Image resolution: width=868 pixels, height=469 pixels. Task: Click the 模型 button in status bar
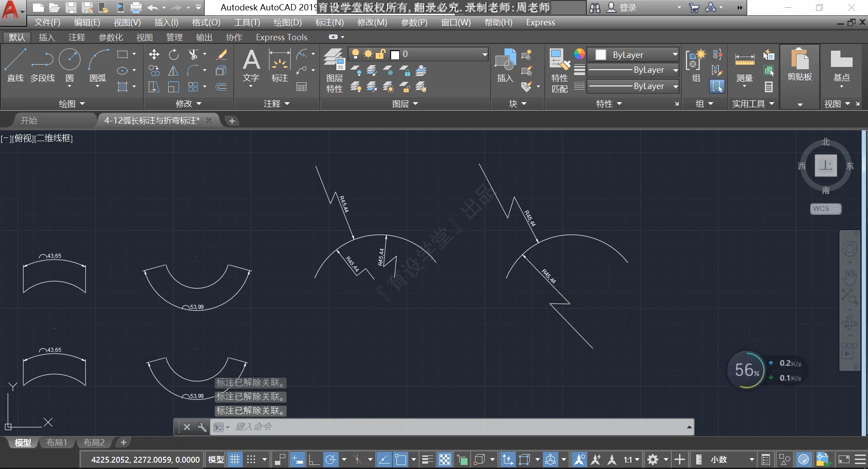pyautogui.click(x=216, y=460)
